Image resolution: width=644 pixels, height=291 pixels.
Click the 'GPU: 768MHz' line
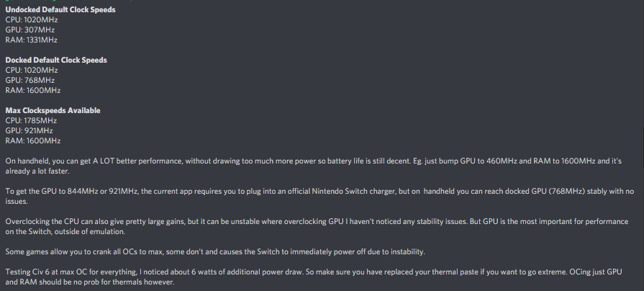click(x=30, y=80)
